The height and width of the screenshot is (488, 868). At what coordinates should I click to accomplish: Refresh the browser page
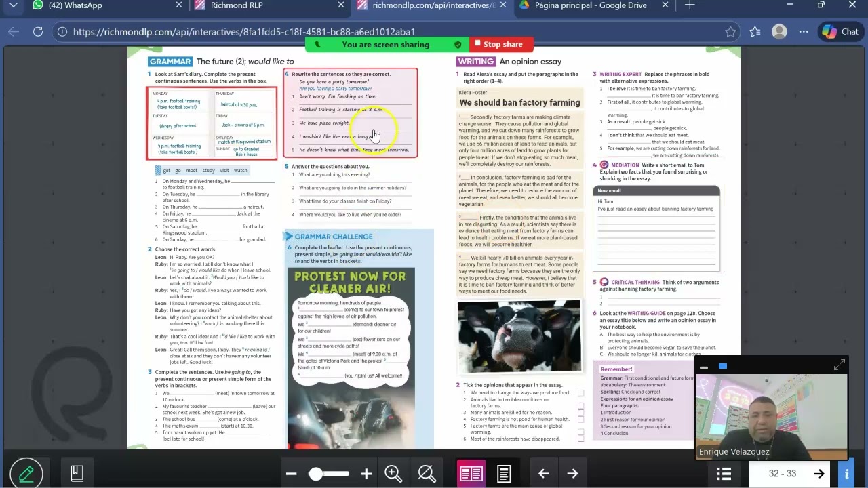(38, 31)
